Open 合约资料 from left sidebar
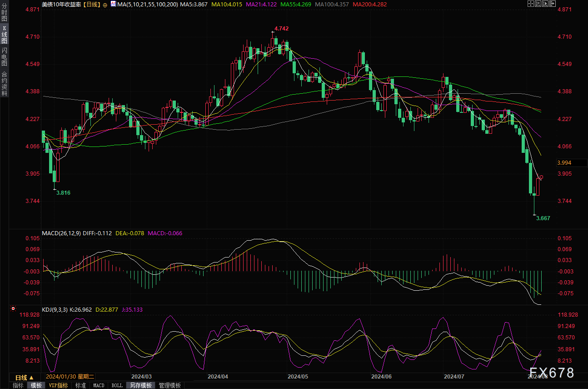Viewport: 588px width, 389px height. [x=4, y=83]
